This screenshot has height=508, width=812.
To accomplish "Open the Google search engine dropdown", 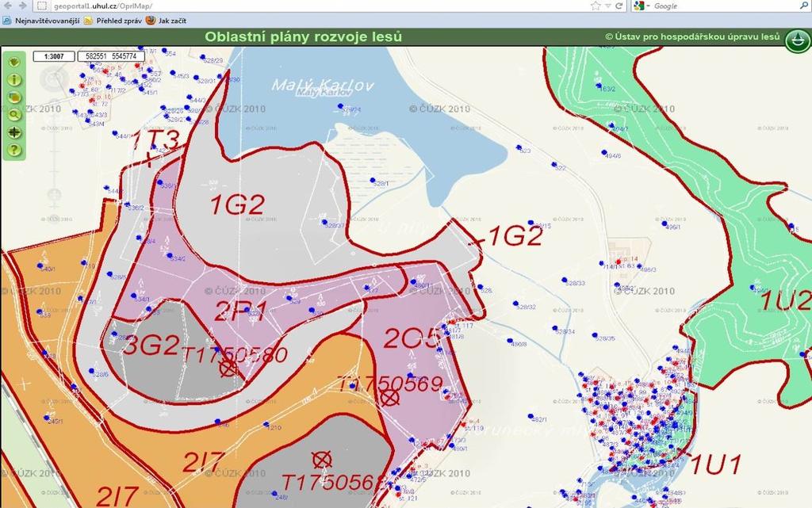I will coord(642,6).
